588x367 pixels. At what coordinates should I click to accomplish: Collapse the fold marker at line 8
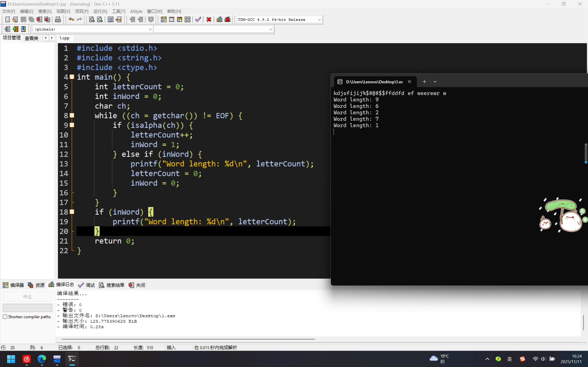tap(72, 115)
